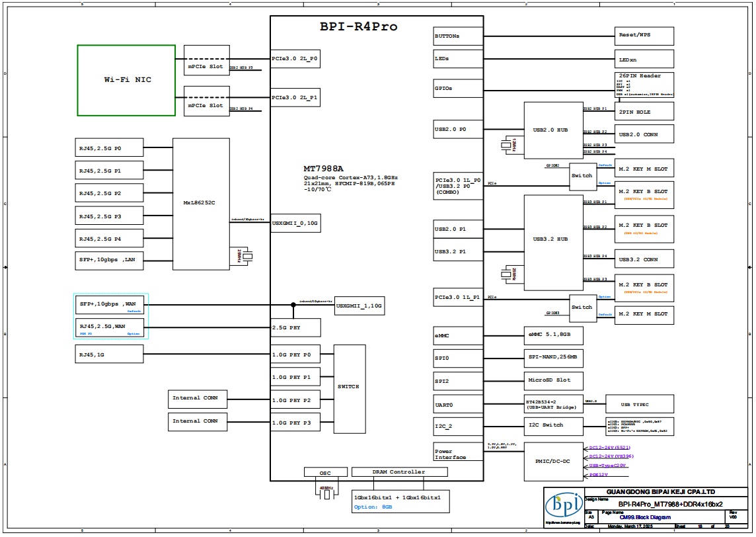
Task: Open the DC12~24V (5521) power input link
Action: [609, 448]
